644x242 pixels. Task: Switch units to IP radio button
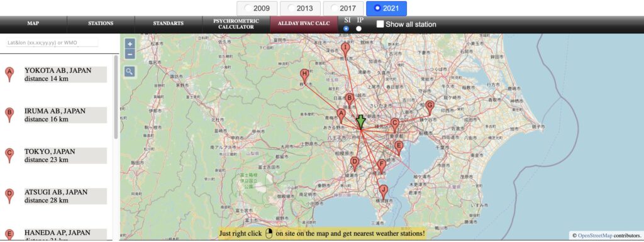click(x=359, y=29)
